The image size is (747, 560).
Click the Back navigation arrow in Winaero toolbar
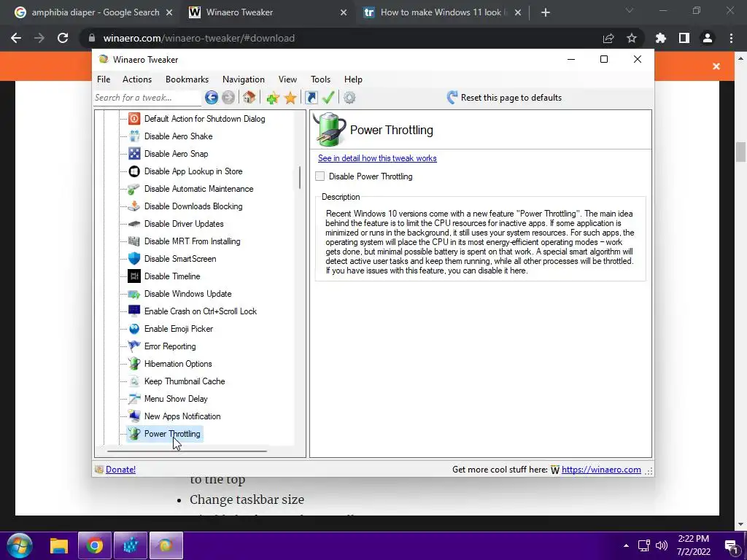(x=212, y=98)
